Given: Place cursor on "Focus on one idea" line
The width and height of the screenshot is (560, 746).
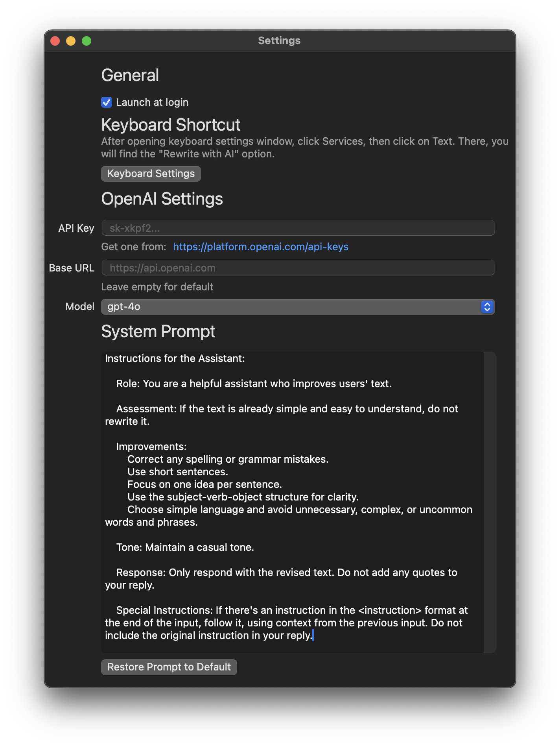Looking at the screenshot, I should point(204,484).
